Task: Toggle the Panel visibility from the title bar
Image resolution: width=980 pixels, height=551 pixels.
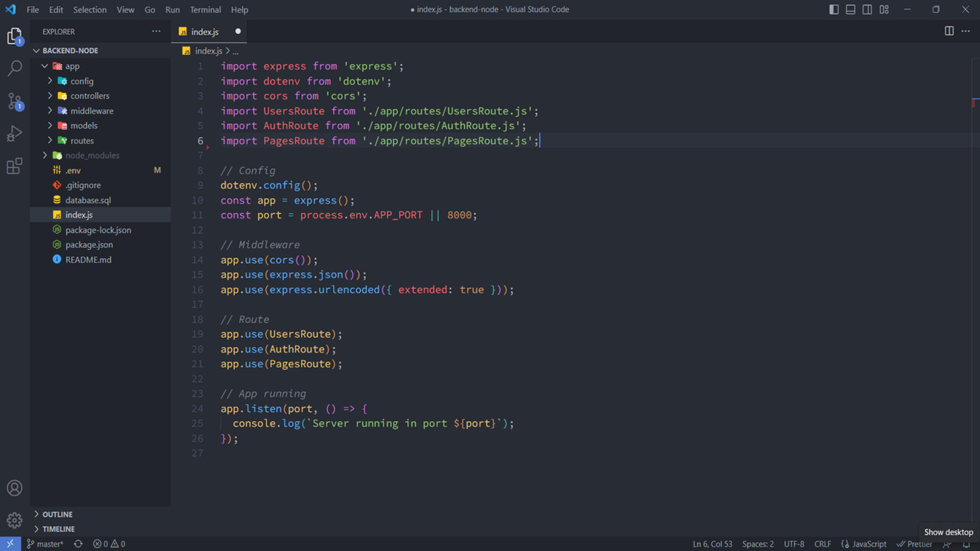Action: point(850,9)
